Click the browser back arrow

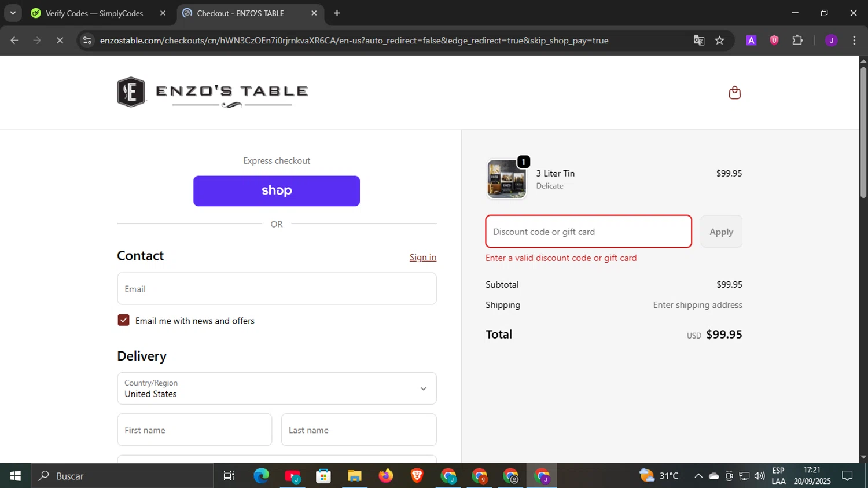[14, 41]
